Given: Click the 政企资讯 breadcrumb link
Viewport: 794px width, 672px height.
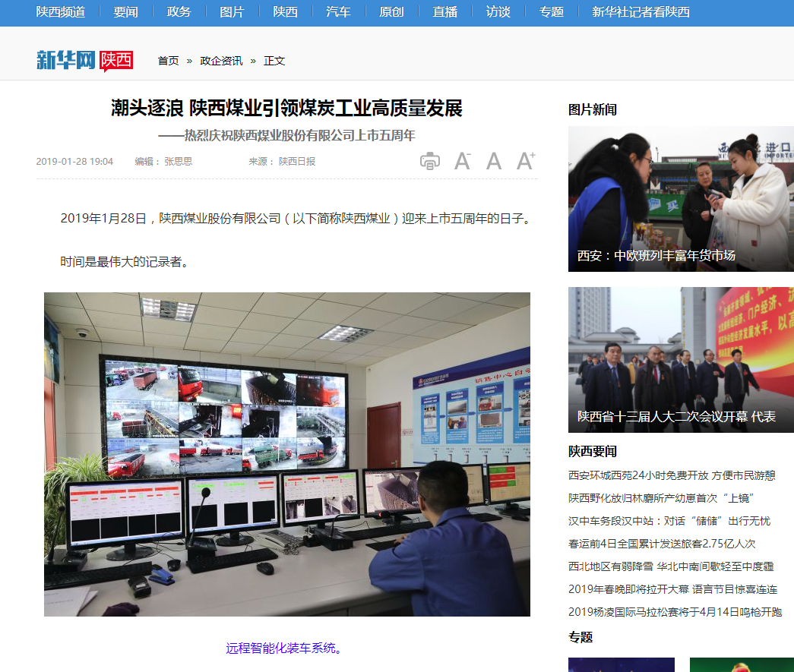Looking at the screenshot, I should click(221, 61).
